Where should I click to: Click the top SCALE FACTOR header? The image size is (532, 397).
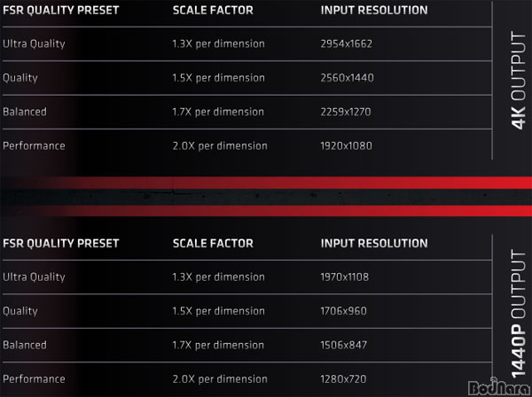(213, 10)
